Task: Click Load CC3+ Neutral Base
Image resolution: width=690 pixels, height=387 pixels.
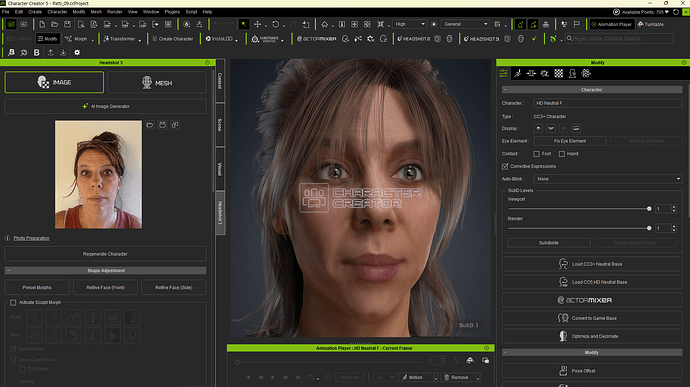Action: click(592, 264)
